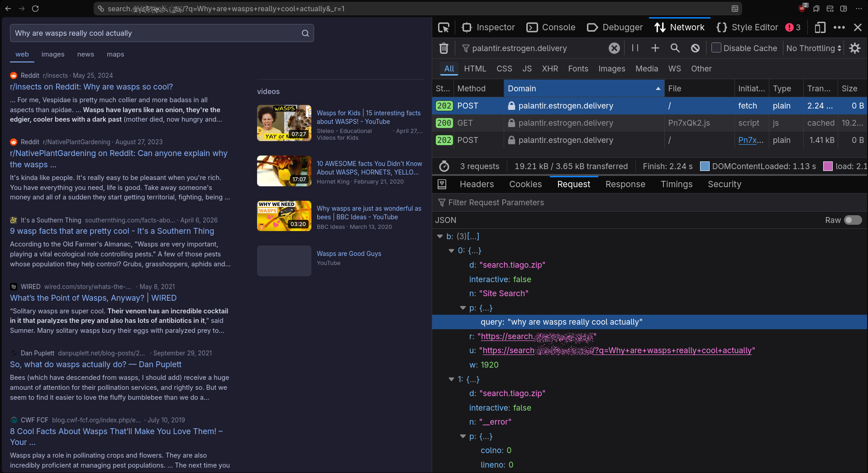Click the DOMContentLoaded blue color indicator
Image resolution: width=868 pixels, height=473 pixels.
(x=705, y=166)
